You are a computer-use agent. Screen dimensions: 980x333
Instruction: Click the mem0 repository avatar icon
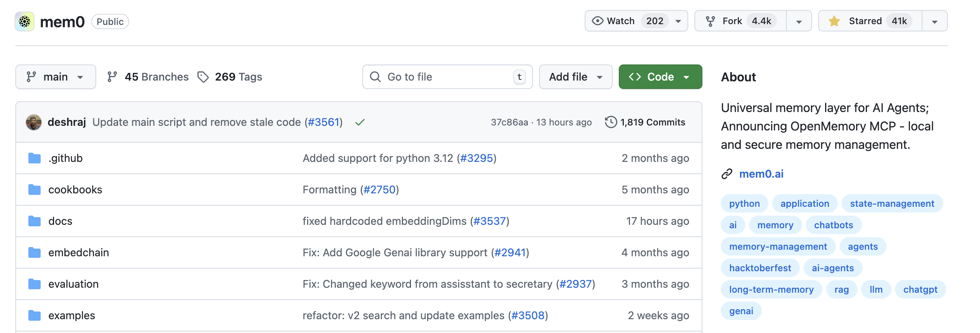click(25, 21)
